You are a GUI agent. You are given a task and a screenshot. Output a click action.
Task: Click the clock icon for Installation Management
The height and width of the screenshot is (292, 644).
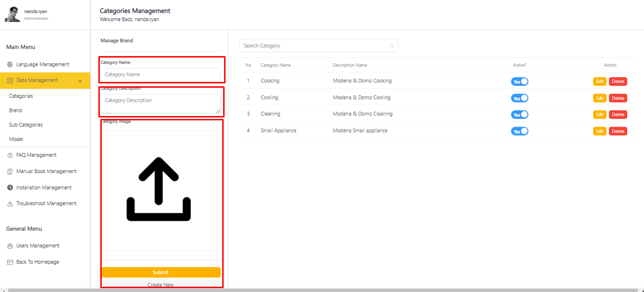coord(10,188)
